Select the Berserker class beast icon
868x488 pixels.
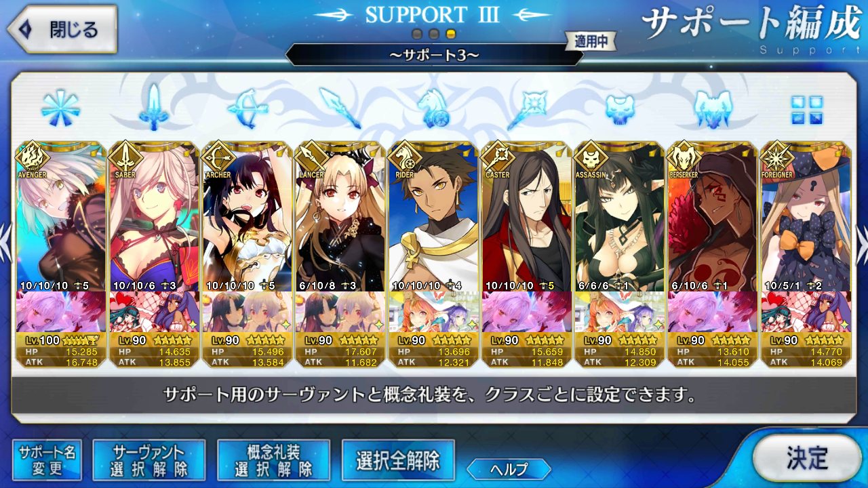point(713,108)
